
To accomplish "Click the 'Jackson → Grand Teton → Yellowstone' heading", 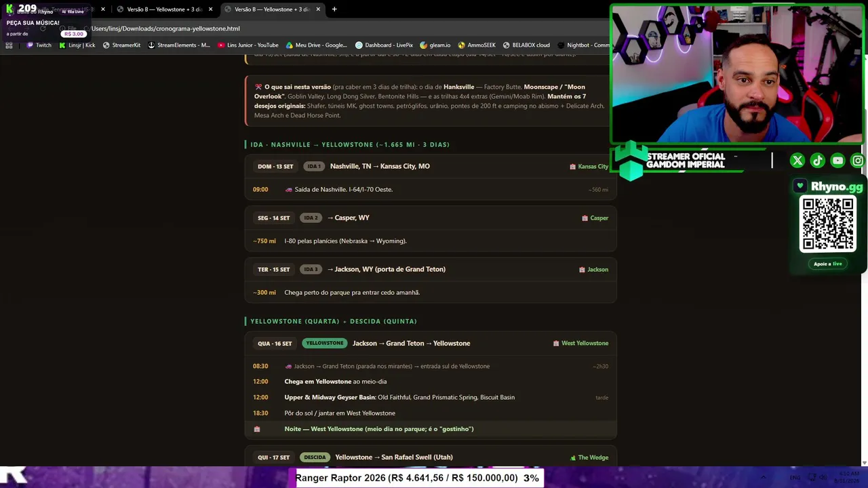I will click(411, 344).
